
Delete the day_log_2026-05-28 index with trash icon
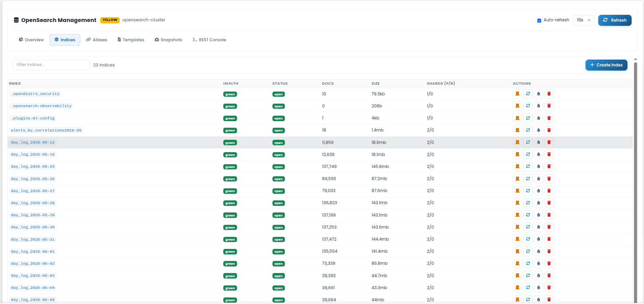click(x=549, y=203)
